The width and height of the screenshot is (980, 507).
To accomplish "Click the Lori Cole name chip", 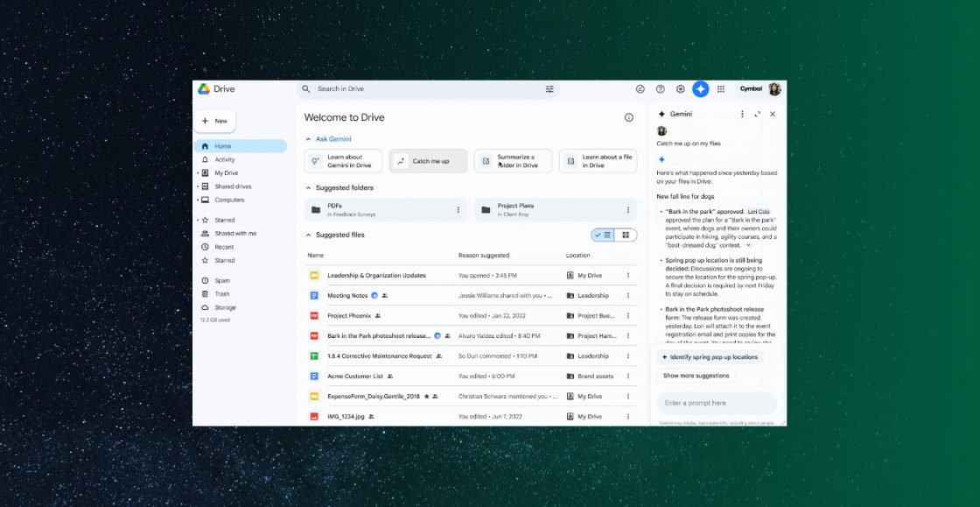I will 759,212.
